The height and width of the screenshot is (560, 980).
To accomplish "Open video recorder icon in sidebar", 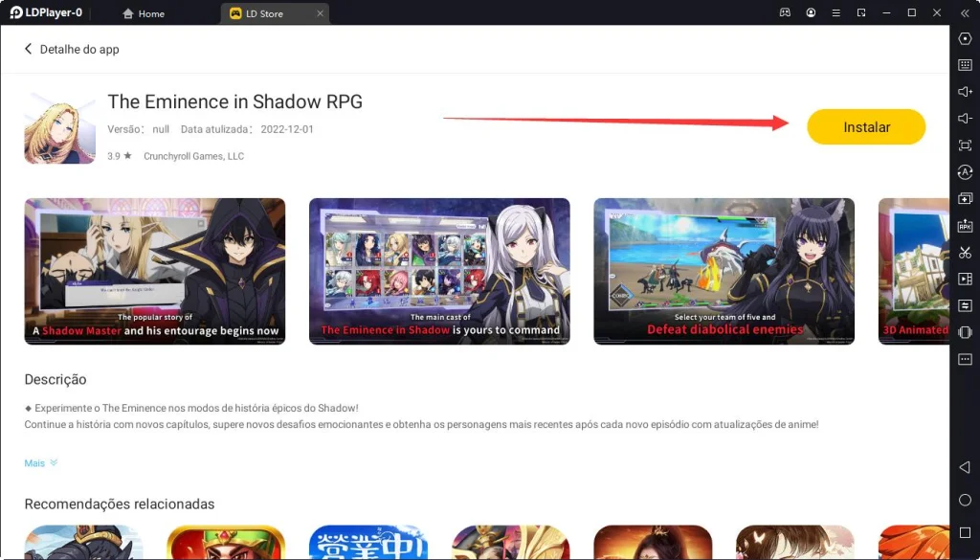I will 965,279.
